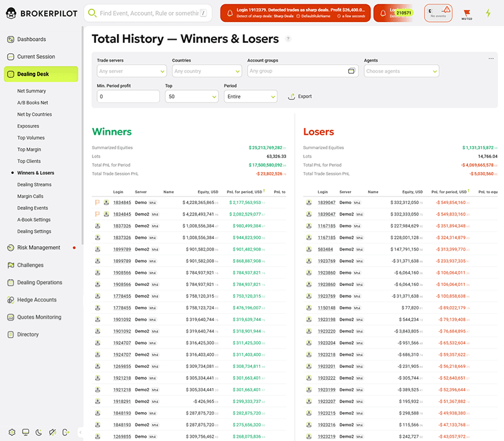Screen dimensions: 504x441
Task: Toggle dark theme with the moon icon
Action: click(x=38, y=432)
